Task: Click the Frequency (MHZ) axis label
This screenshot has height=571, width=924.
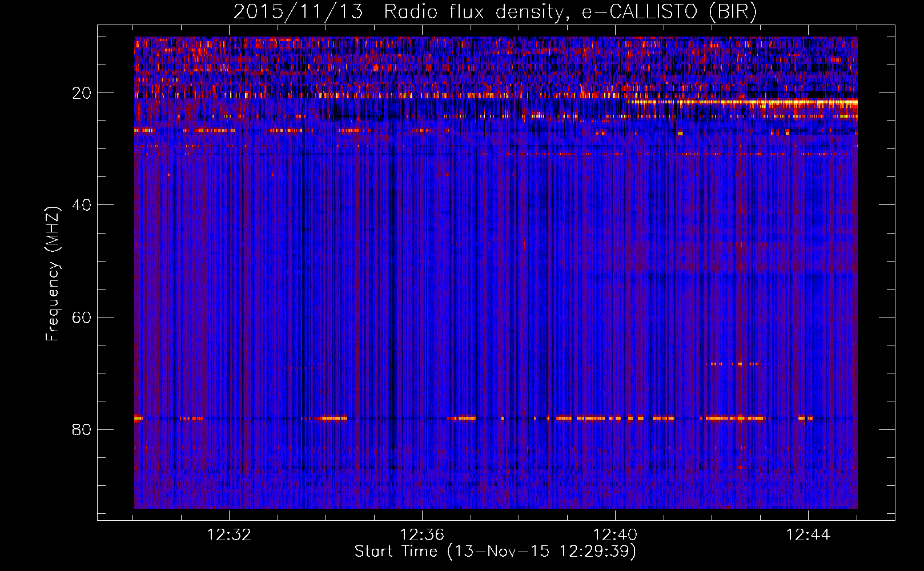Action: pos(53,274)
